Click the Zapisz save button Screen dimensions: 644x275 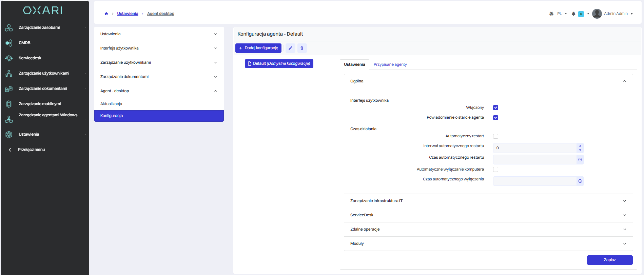click(609, 260)
